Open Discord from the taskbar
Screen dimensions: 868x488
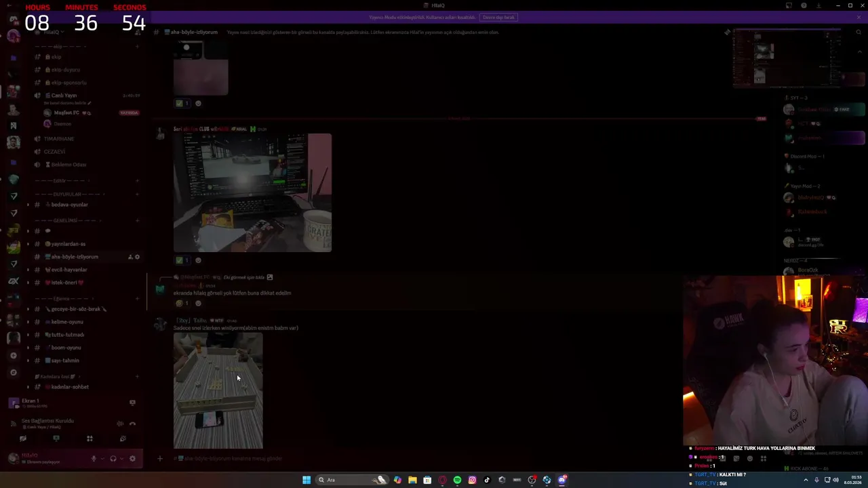coord(562,480)
